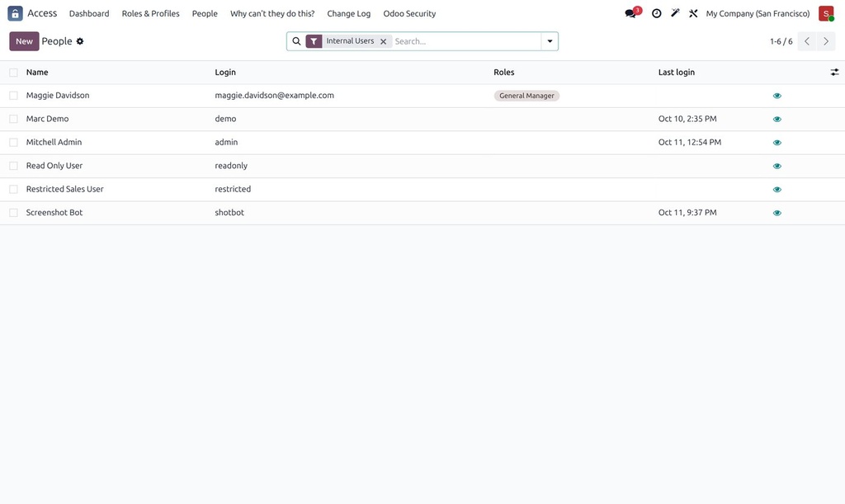Open the Change Log menu
This screenshot has height=504, width=845.
pos(349,13)
